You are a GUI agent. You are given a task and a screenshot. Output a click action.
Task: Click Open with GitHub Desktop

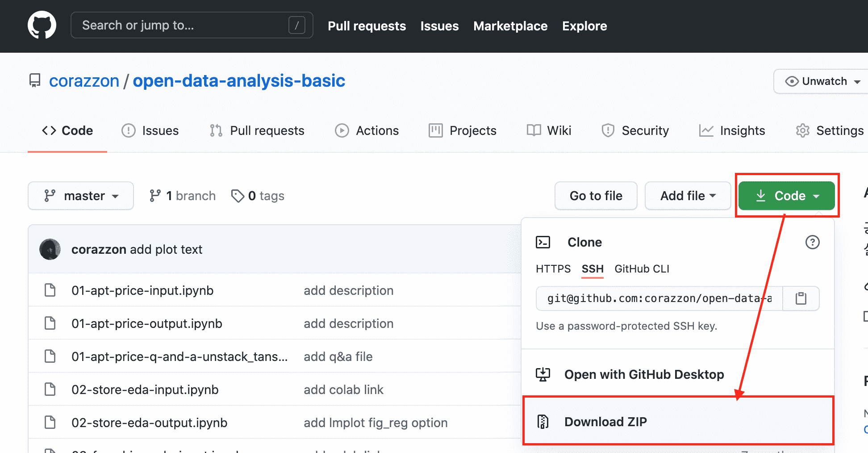678,374
